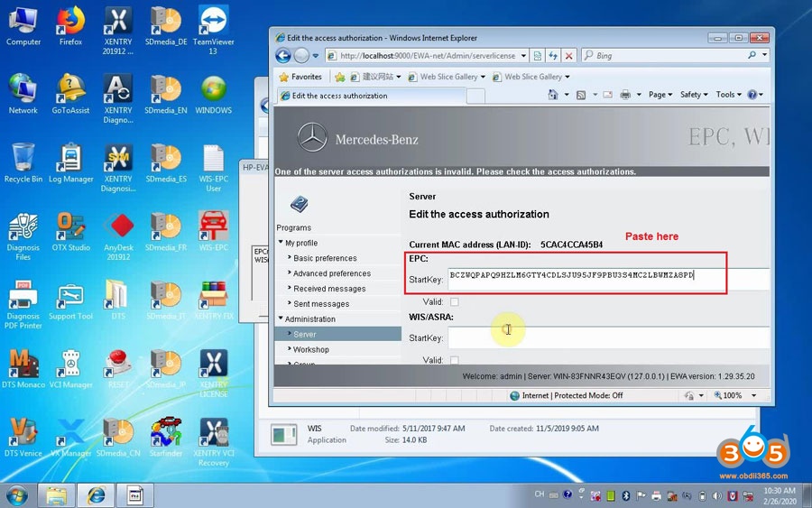Click the IE home toolbar icon

(553, 94)
